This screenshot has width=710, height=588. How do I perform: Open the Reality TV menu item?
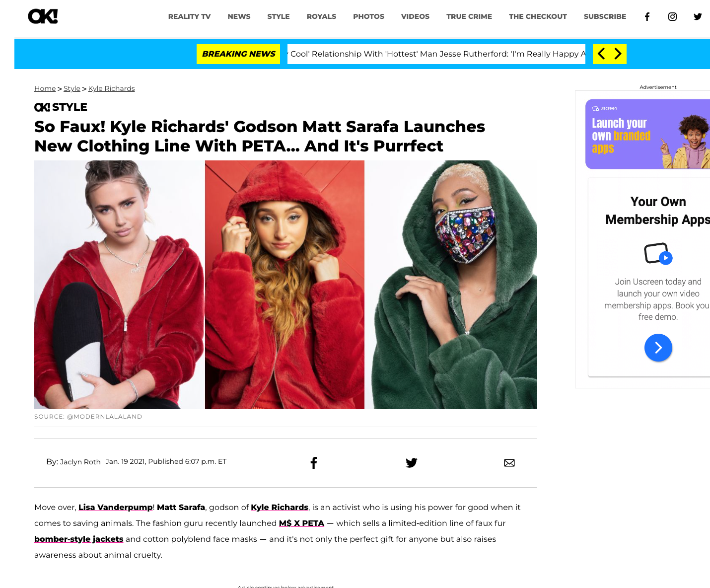(x=189, y=16)
